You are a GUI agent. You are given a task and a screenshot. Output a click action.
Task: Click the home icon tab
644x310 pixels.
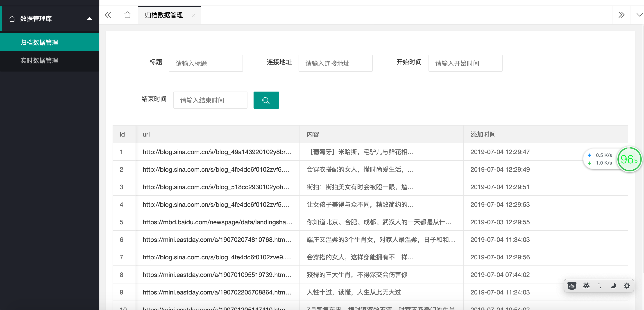(127, 15)
